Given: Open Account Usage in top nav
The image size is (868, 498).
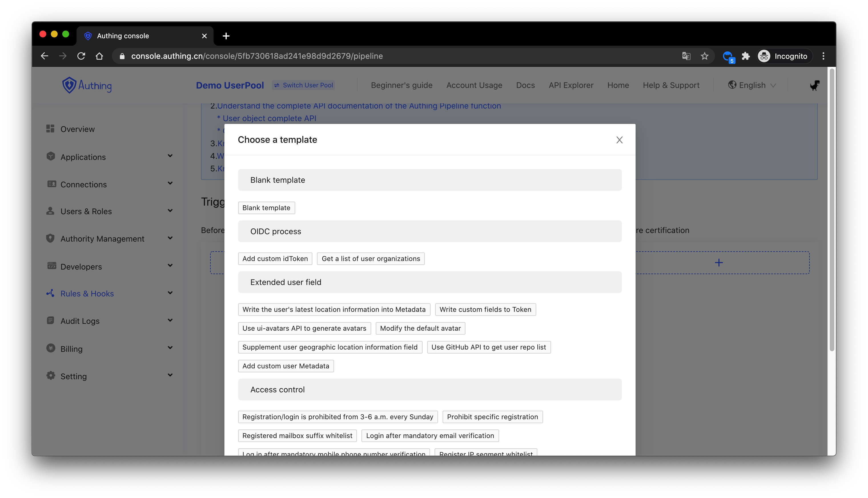Looking at the screenshot, I should tap(474, 85).
